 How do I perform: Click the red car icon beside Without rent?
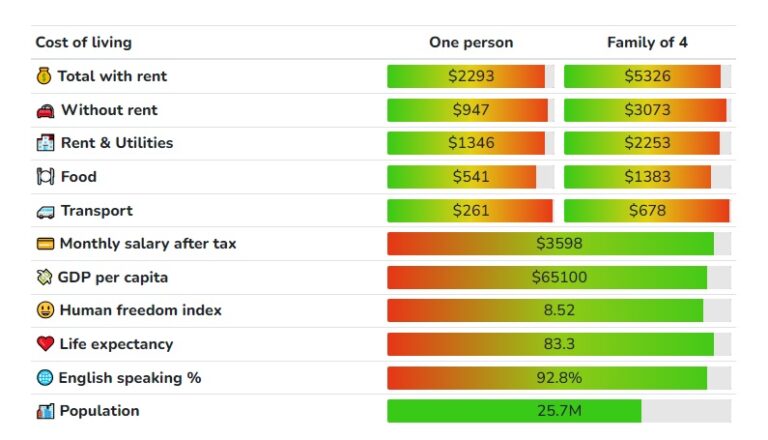click(x=45, y=110)
